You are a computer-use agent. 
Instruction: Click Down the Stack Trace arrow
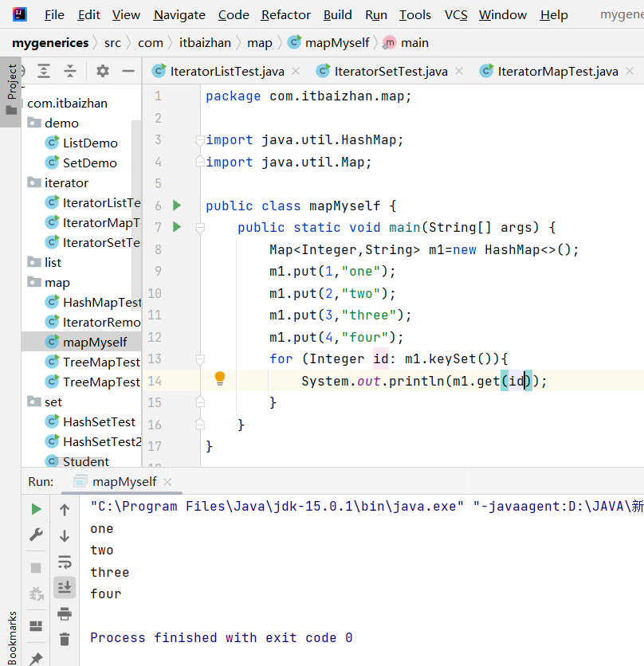[65, 535]
